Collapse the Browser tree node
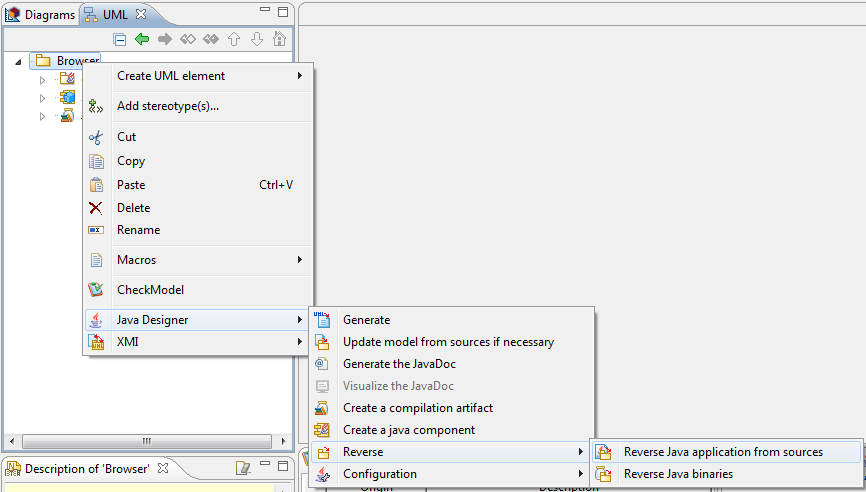The height and width of the screenshot is (492, 866). pos(18,62)
